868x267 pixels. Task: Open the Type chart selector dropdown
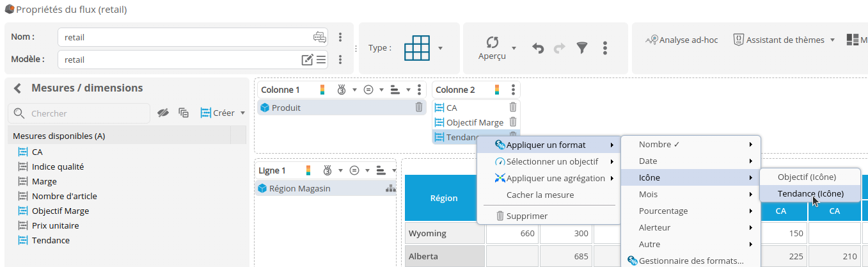pos(440,48)
